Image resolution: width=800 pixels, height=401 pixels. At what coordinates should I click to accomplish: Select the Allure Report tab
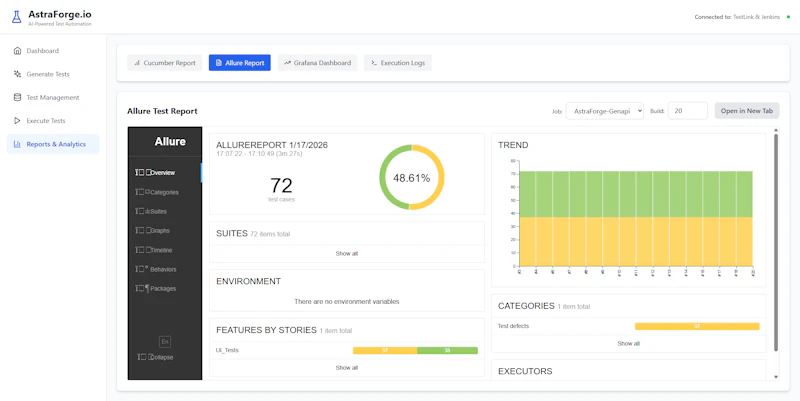point(240,63)
